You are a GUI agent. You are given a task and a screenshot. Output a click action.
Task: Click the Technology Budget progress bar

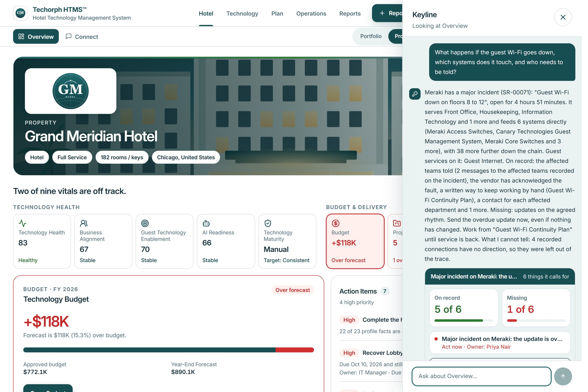pyautogui.click(x=168, y=350)
